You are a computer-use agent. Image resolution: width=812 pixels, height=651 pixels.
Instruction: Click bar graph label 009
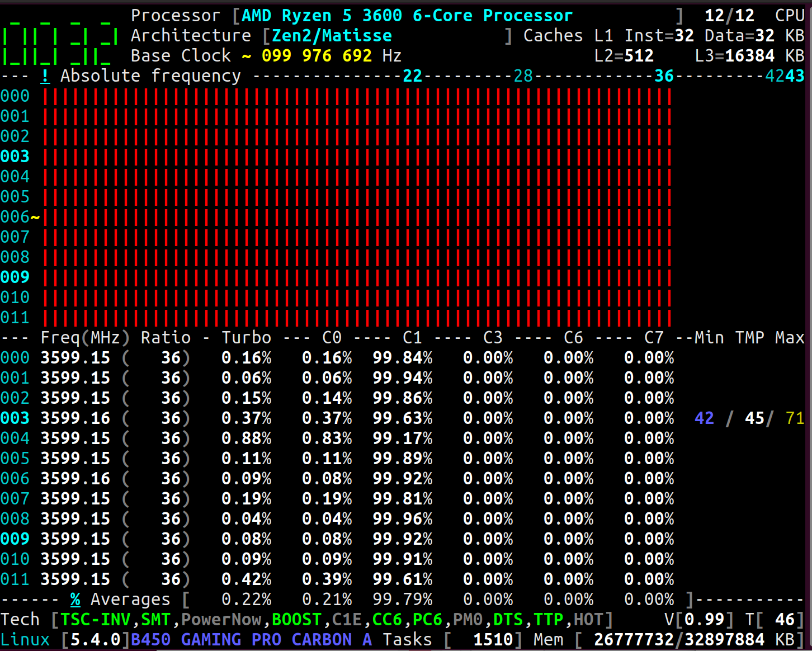(15, 277)
